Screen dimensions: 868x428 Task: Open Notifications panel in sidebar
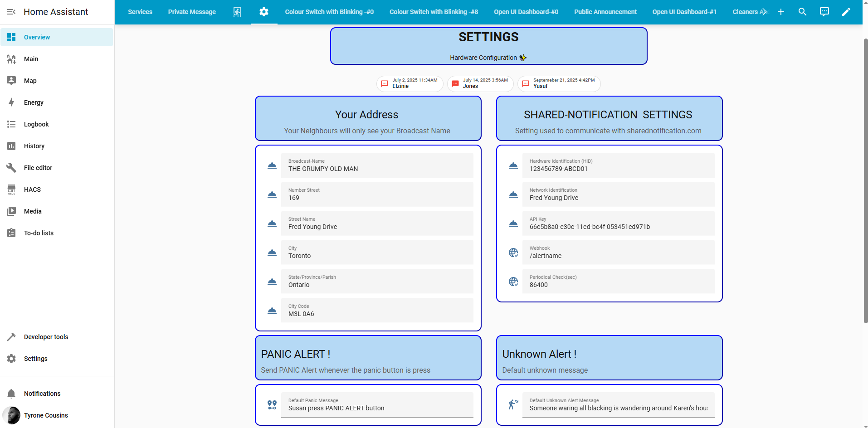(42, 394)
